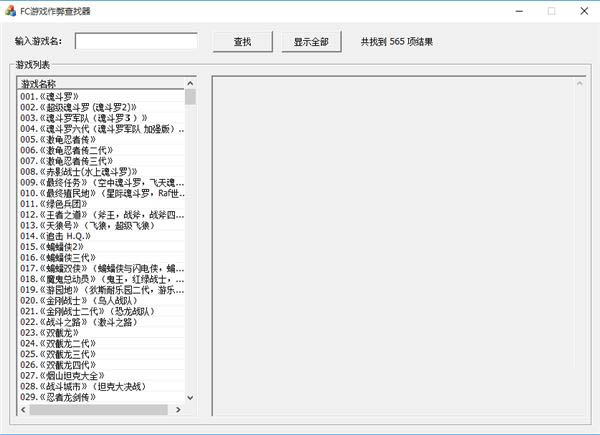Click the game list scroll down arrow
Viewport: 600px width, 435px height.
tap(190, 398)
